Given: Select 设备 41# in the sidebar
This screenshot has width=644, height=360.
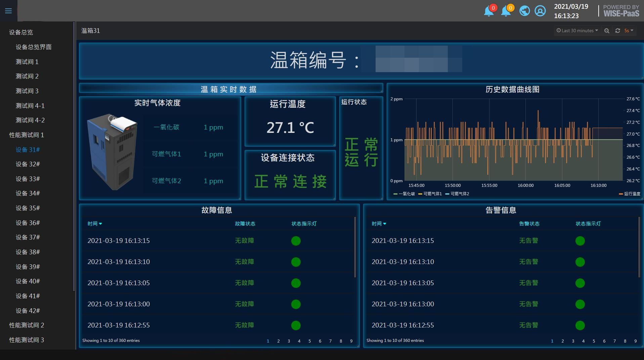Looking at the screenshot, I should pos(28,296).
